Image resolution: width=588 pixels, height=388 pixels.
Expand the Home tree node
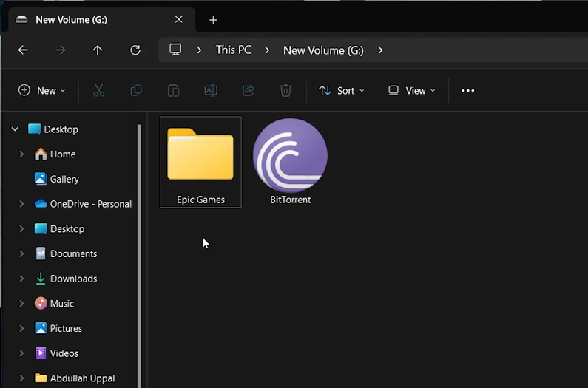pyautogui.click(x=21, y=154)
